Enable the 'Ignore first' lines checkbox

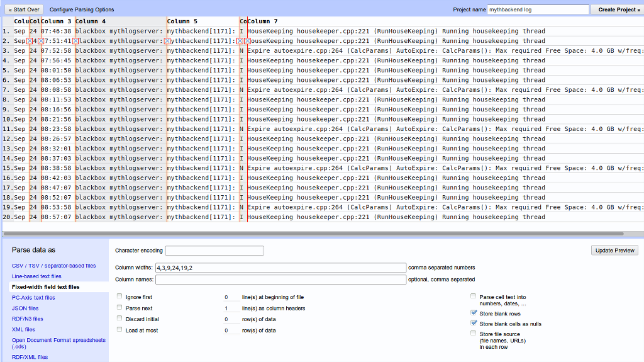pos(119,297)
